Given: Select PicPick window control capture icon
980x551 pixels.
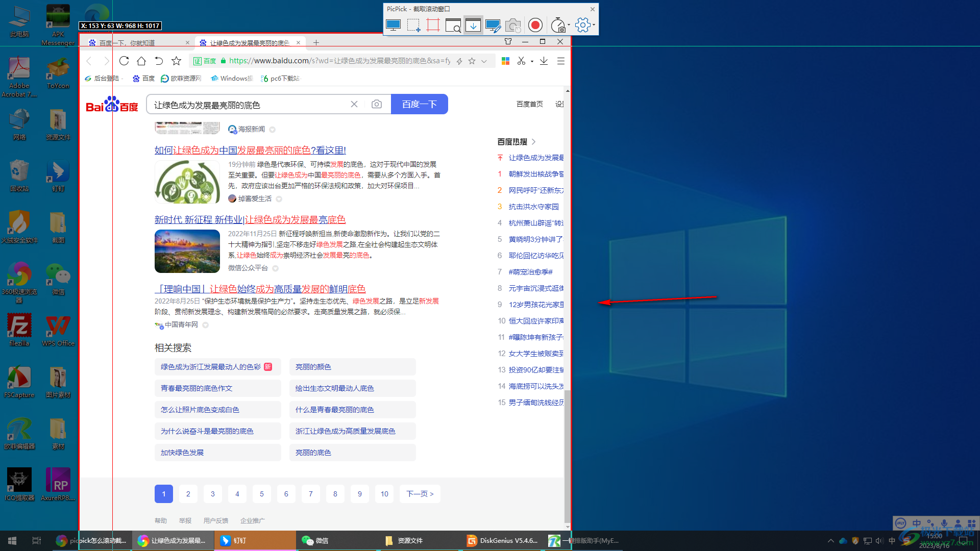Looking at the screenshot, I should click(x=453, y=25).
